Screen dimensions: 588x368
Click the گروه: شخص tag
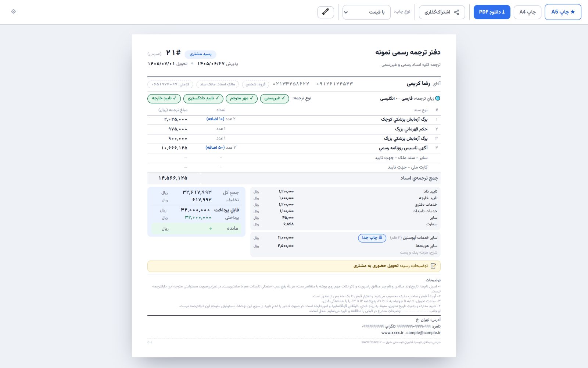(x=255, y=84)
